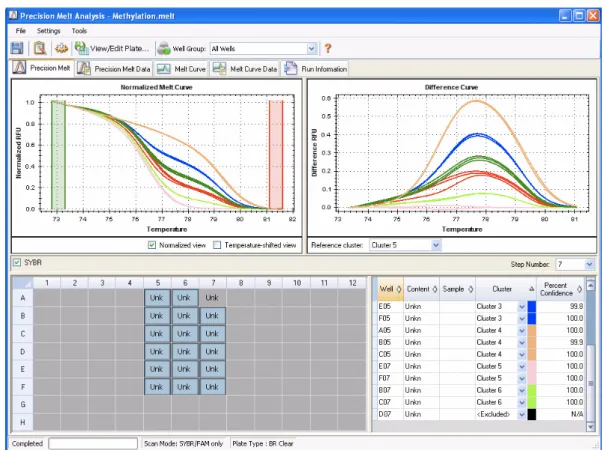Viewport: 604px width, 450px height.
Task: Close the Precision Melt Analysis window
Action: pos(593,16)
